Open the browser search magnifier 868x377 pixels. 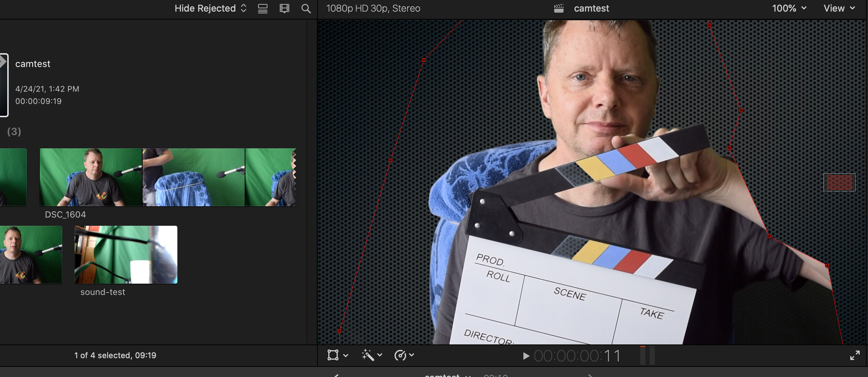(x=306, y=9)
